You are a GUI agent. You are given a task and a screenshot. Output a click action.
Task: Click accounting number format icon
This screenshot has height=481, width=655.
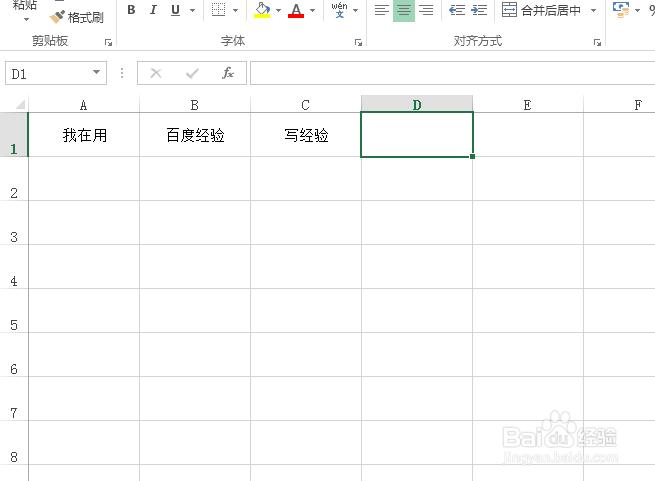[x=621, y=10]
